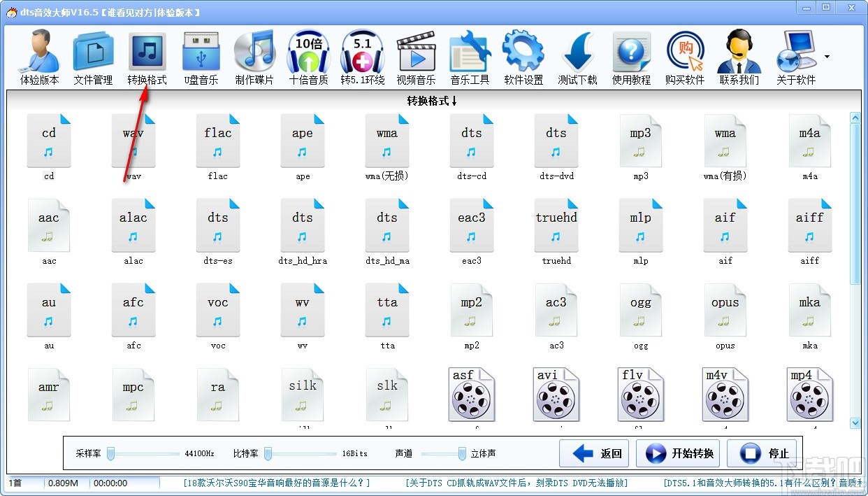Pick the mp4 video format
This screenshot has height=496, width=868.
809,394
